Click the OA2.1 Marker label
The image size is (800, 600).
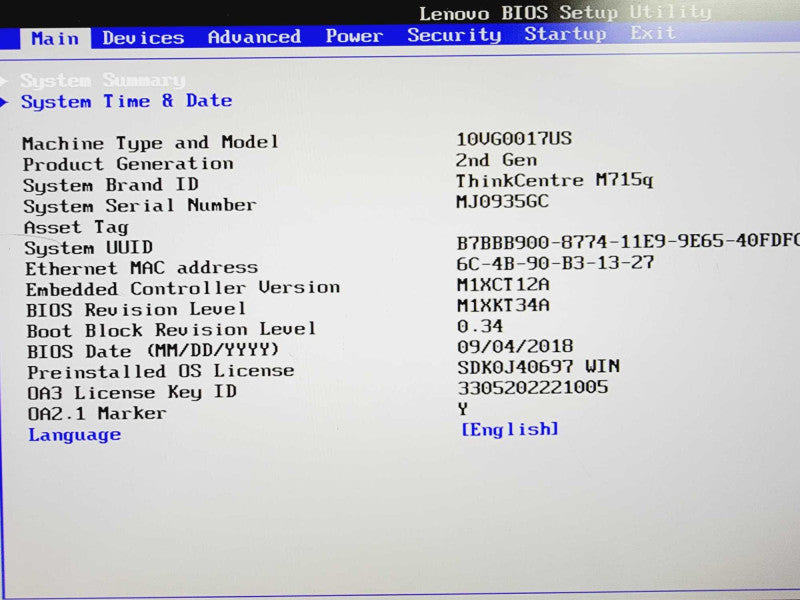point(97,413)
